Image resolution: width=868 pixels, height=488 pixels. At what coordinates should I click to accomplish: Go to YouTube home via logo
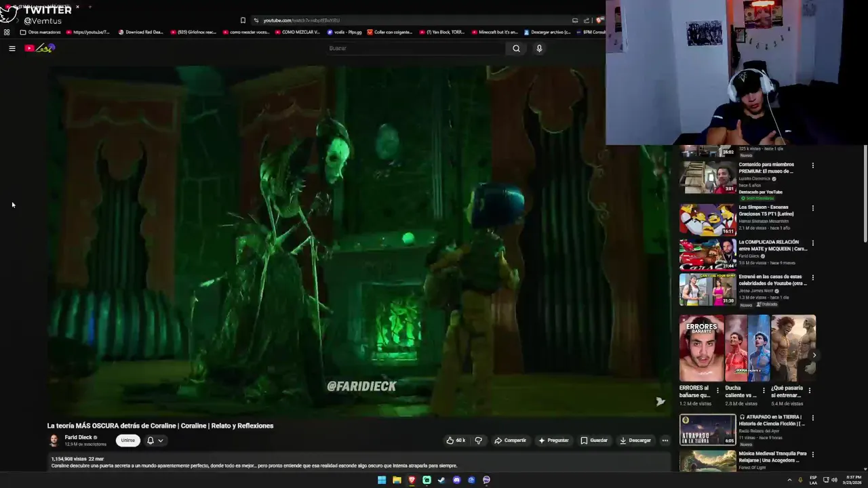click(39, 48)
